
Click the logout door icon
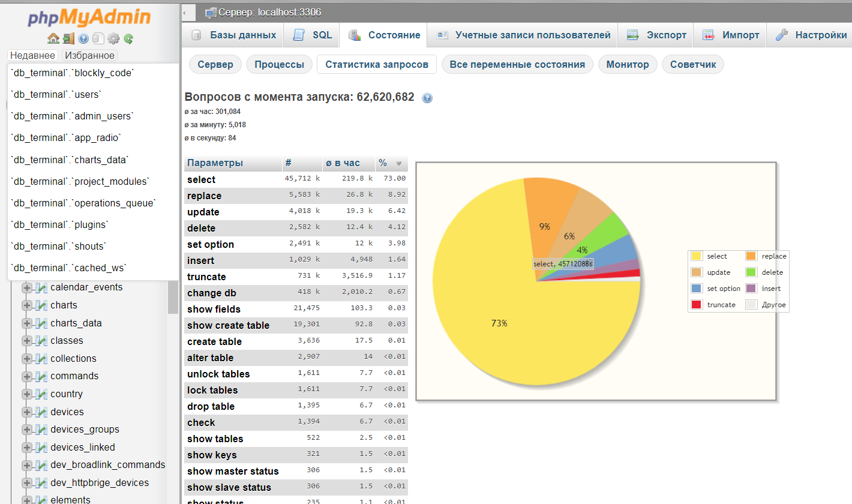point(68,39)
